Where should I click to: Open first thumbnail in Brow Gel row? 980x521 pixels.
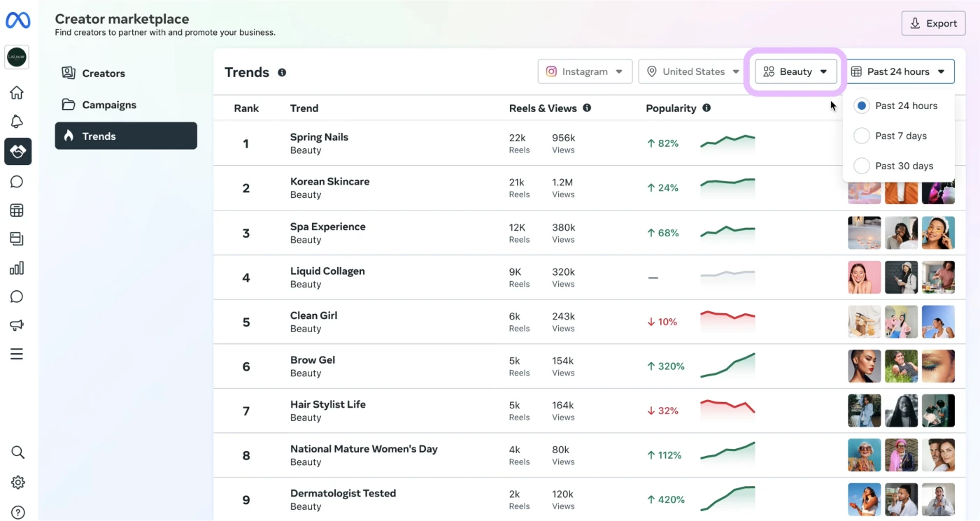click(865, 366)
